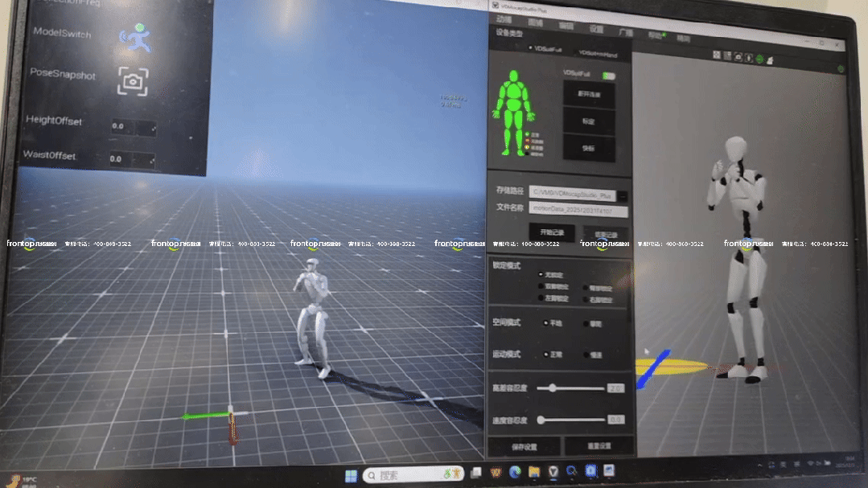Click the second grid layout icon in viewport toolbar

(x=727, y=56)
